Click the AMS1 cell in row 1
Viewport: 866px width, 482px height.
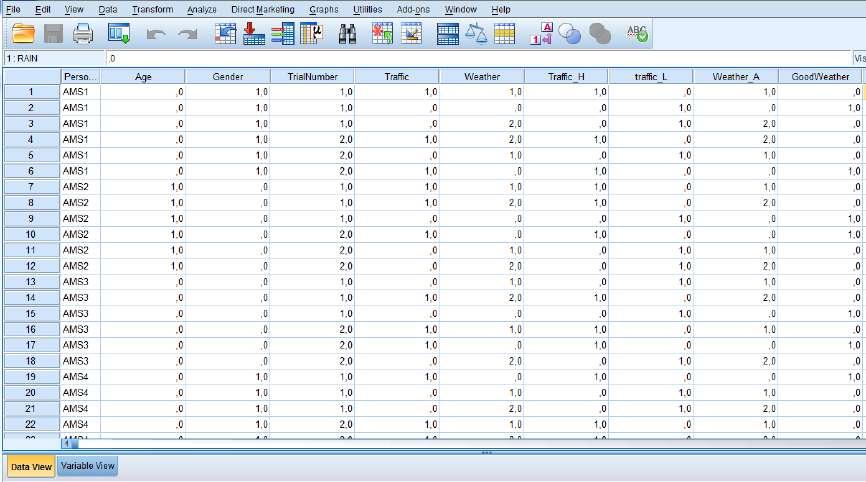(80, 92)
